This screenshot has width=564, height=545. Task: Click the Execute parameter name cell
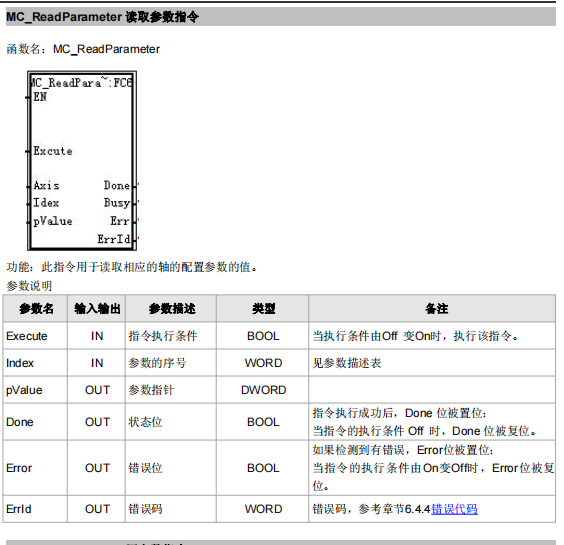[x=36, y=336]
